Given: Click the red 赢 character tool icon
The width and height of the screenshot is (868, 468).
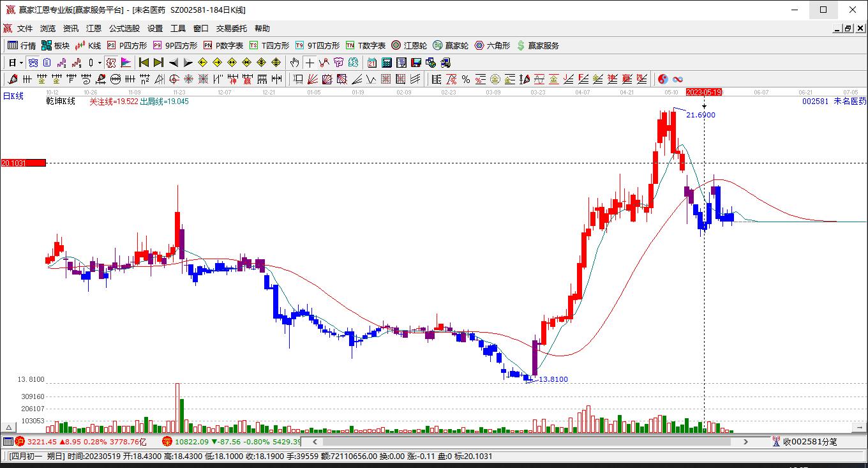Looking at the screenshot, I should [x=247, y=79].
